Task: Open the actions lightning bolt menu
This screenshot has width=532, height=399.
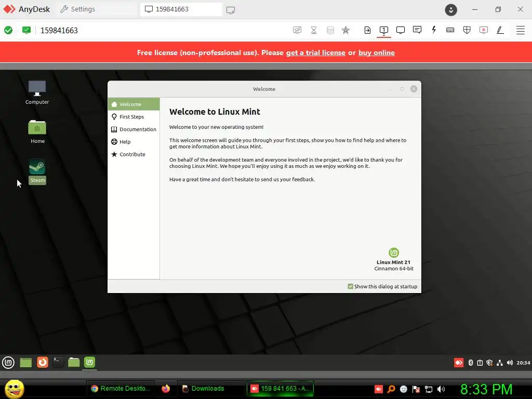Action: click(x=434, y=30)
